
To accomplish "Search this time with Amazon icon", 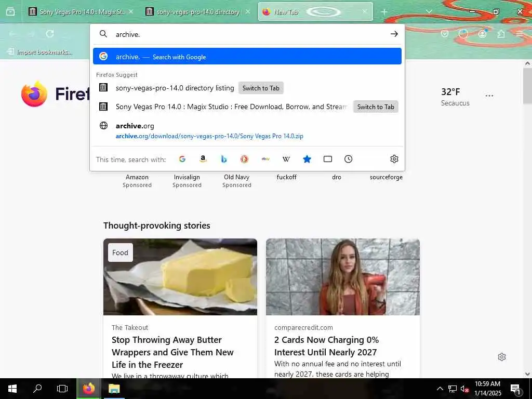I will pos(203,159).
